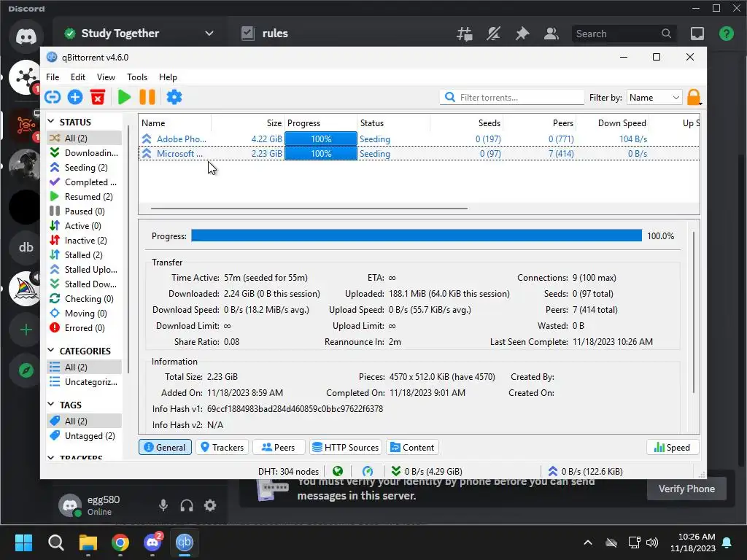The height and width of the screenshot is (560, 747).
Task: Click the torrent list horizontal scrollbar
Action: [309, 208]
